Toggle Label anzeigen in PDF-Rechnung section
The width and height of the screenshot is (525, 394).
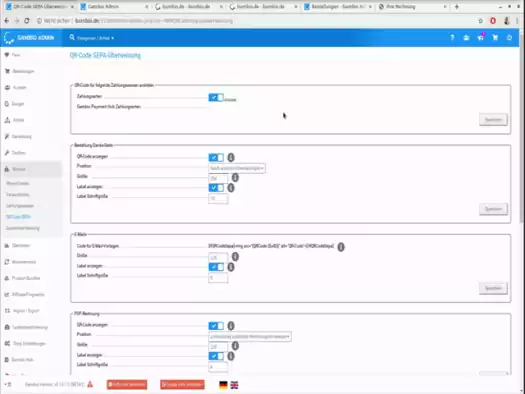[x=216, y=356]
